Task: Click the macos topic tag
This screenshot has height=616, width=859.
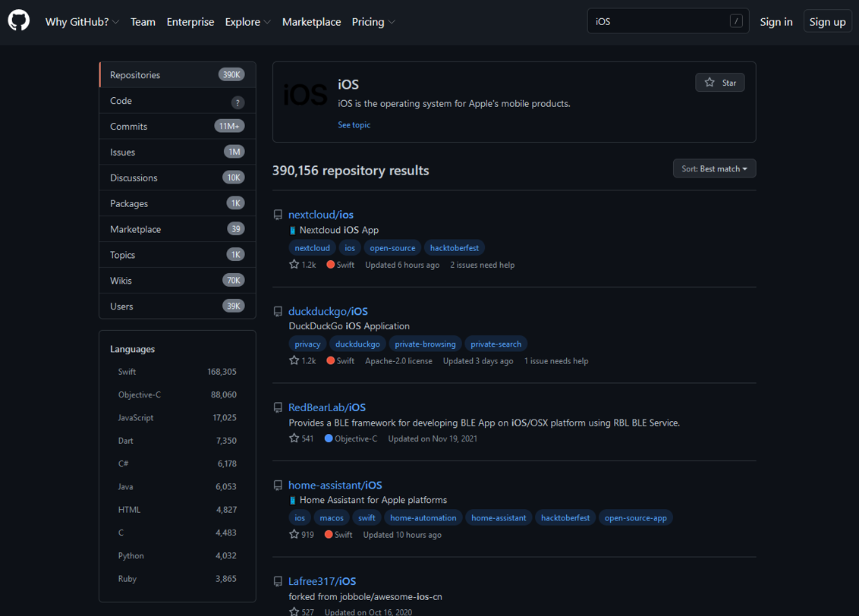Action: 332,518
